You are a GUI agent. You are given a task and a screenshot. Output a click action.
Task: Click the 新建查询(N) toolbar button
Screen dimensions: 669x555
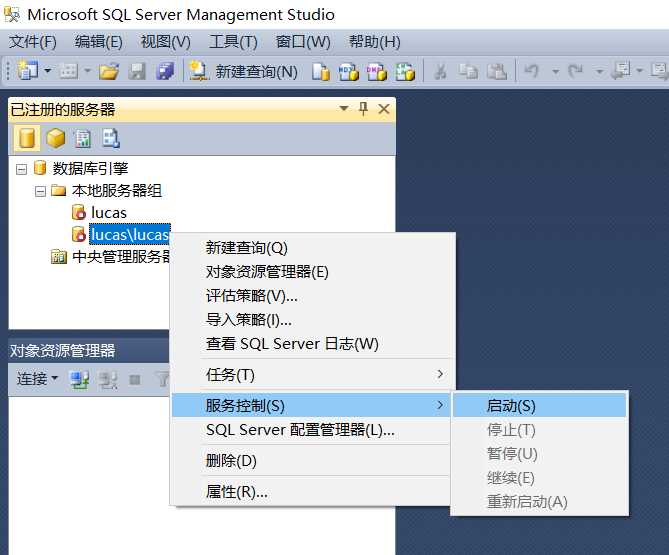(243, 71)
